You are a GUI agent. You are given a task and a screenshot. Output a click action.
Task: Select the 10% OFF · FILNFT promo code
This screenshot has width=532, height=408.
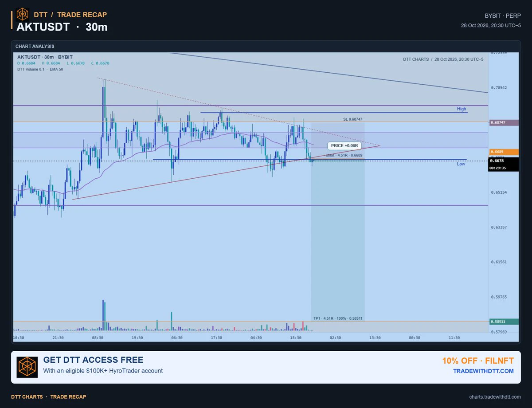click(x=478, y=361)
